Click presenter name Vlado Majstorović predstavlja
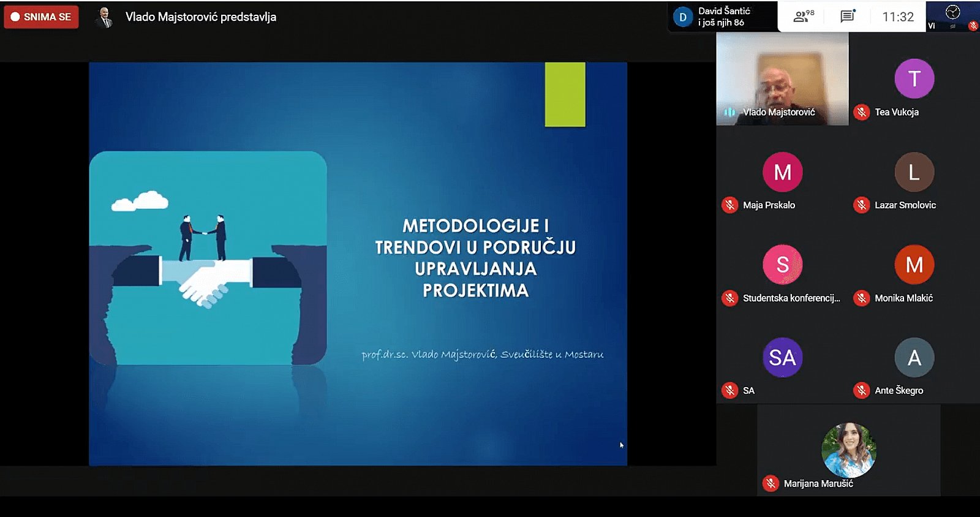980x517 pixels. [x=200, y=17]
